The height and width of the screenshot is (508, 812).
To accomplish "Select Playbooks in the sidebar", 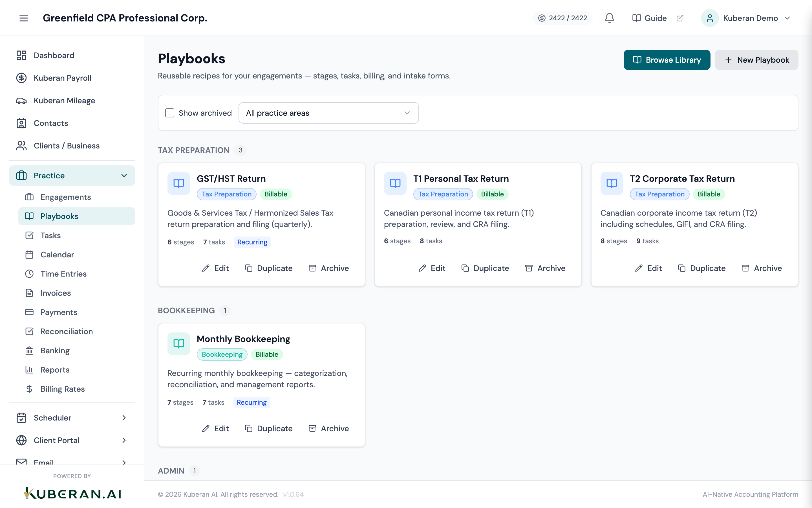I will point(76,216).
